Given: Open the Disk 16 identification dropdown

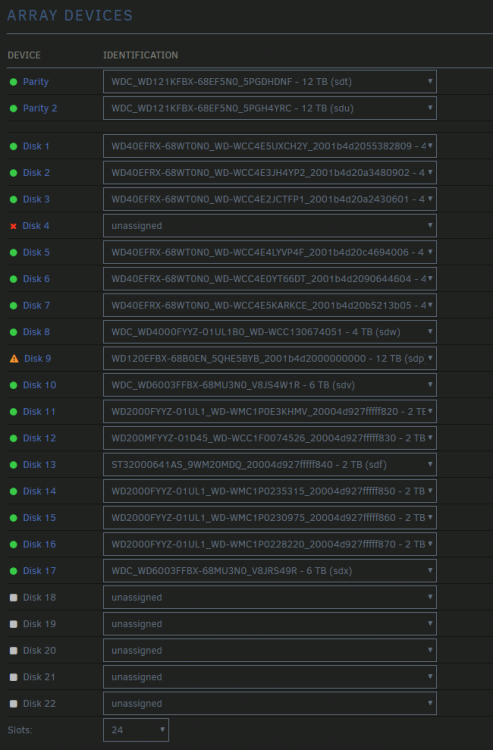Looking at the screenshot, I should 270,544.
